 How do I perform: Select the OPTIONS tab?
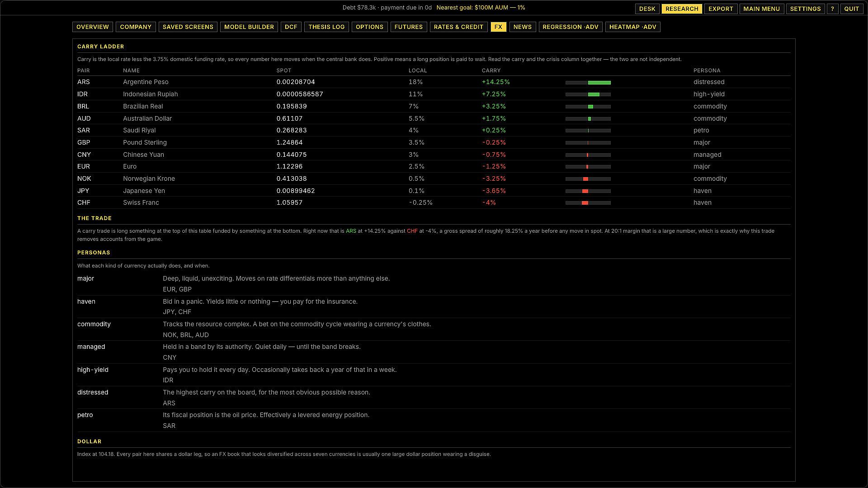369,27
